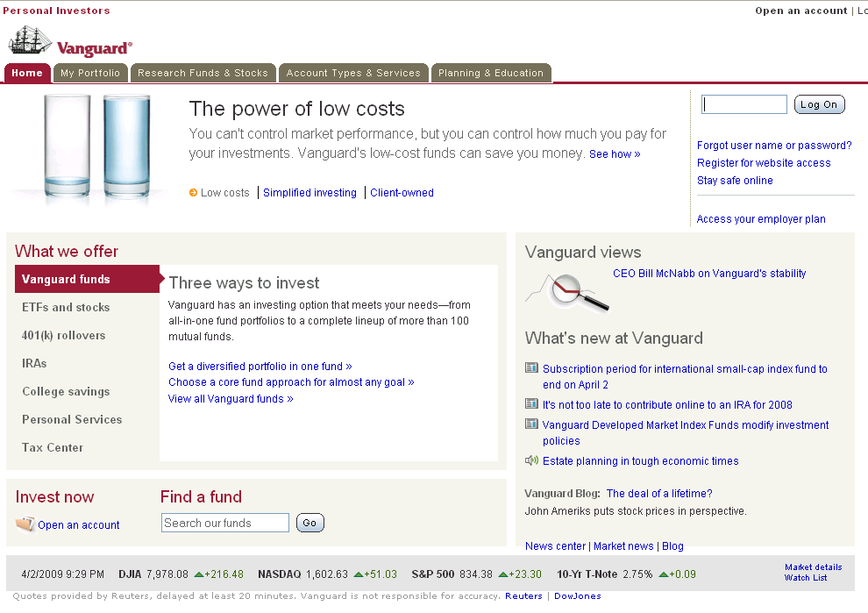
Task: Open the Blog link
Action: (672, 546)
